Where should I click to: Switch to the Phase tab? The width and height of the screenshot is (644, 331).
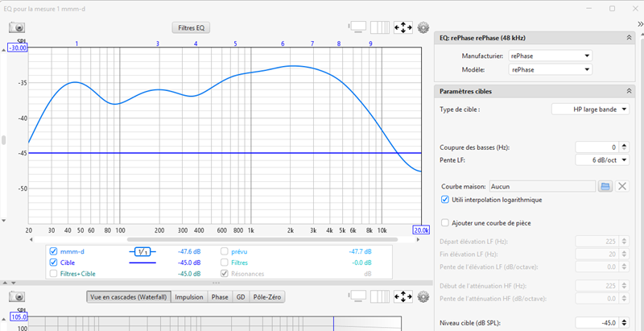point(220,297)
